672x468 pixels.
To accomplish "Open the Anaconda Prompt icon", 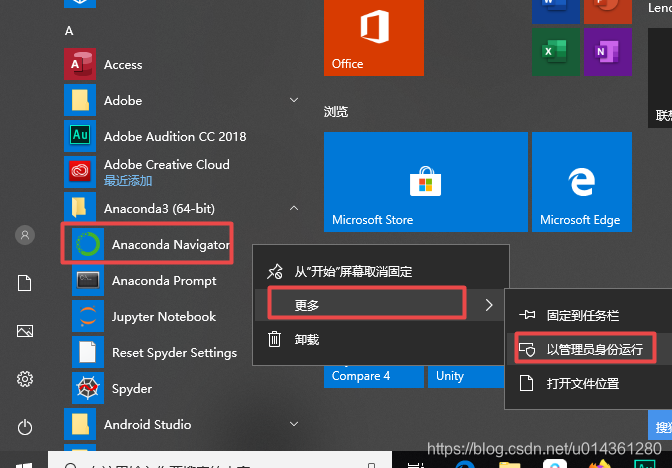I will click(x=88, y=280).
